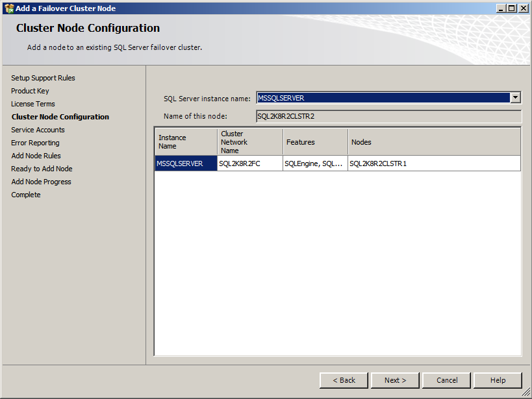
Task: Click the < Back button
Action: tap(344, 380)
